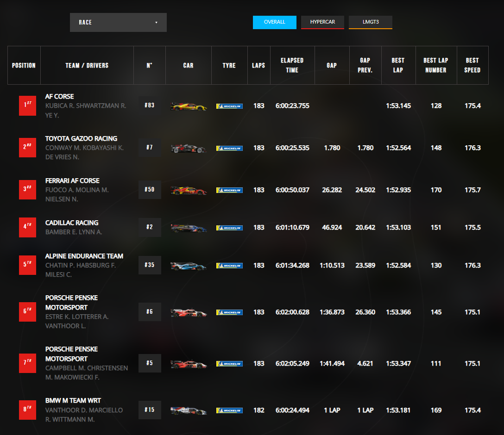Click the 4th position badge
This screenshot has height=435, width=504.
coord(28,227)
